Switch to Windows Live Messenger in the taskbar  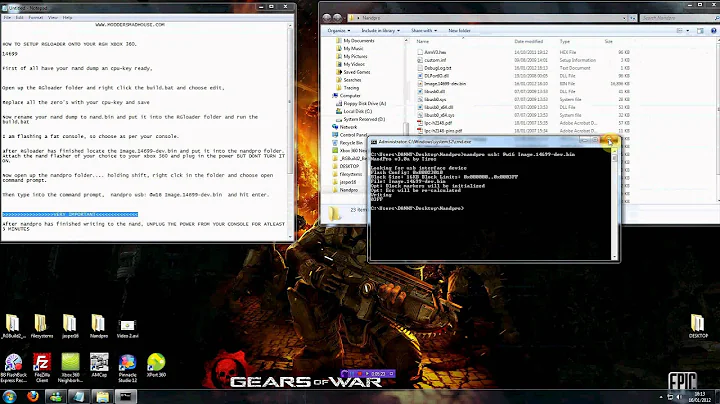[x=56, y=396]
